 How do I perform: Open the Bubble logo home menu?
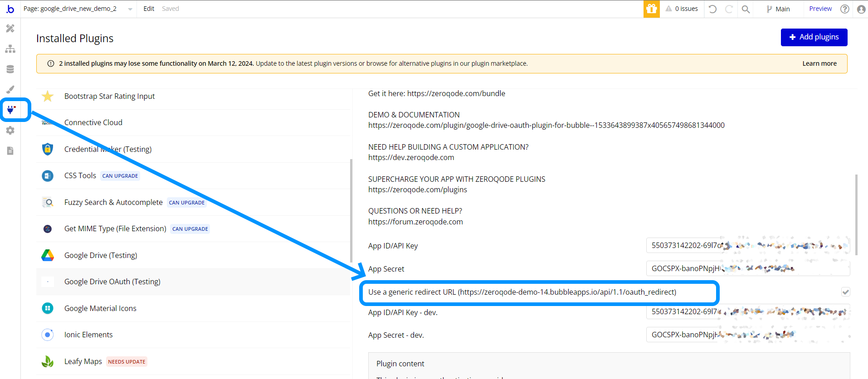pos(10,9)
